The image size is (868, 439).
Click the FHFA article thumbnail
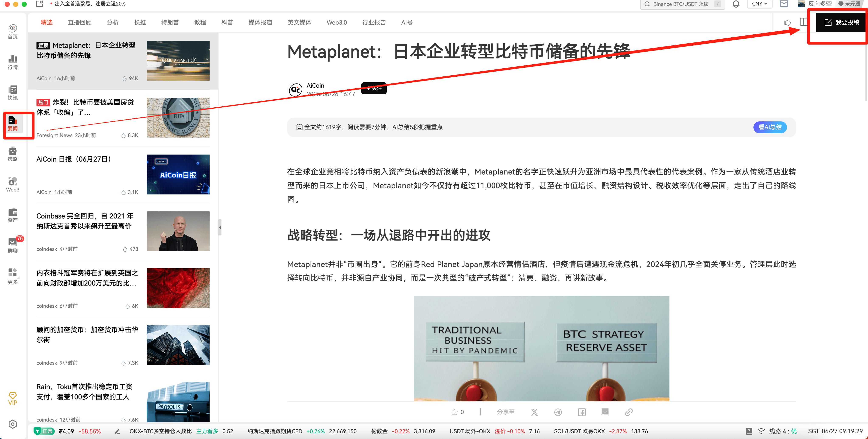178,118
